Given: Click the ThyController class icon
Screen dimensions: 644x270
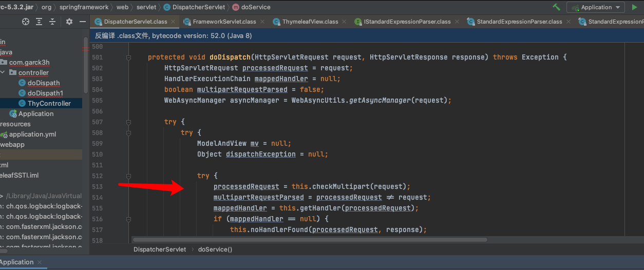Looking at the screenshot, I should (22, 103).
